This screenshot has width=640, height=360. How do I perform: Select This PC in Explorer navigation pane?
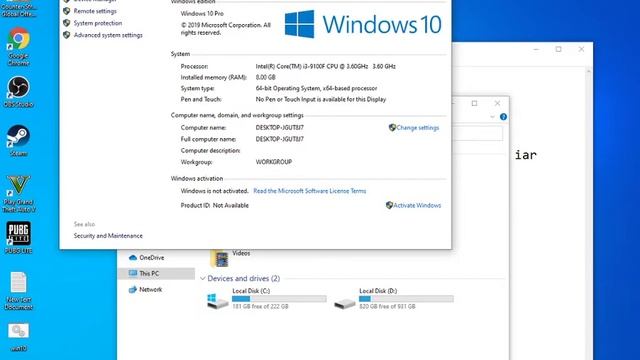156,273
